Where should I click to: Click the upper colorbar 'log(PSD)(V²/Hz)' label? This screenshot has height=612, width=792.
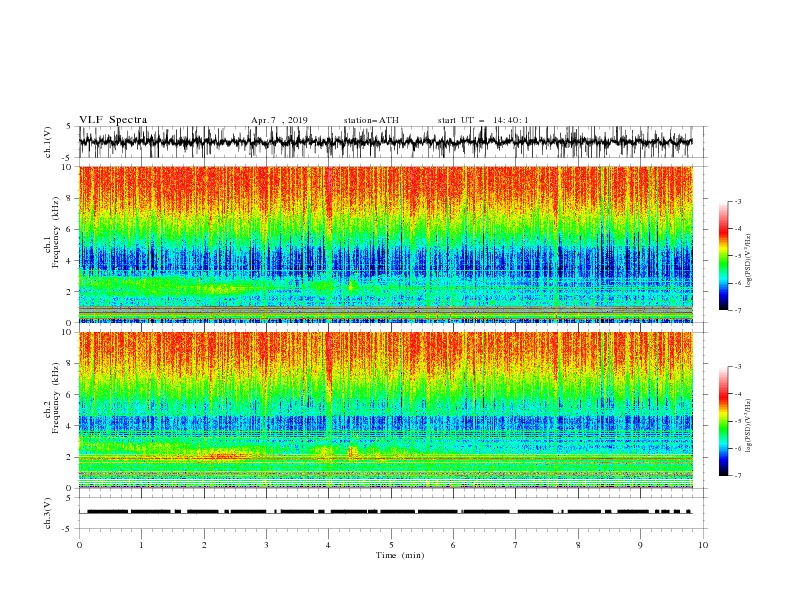coord(749,261)
